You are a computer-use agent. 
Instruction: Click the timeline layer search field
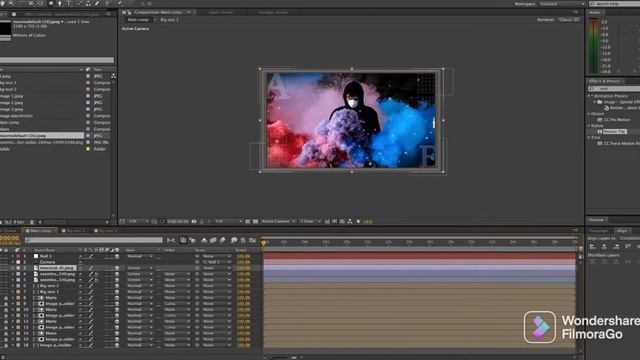pyautogui.click(x=93, y=240)
